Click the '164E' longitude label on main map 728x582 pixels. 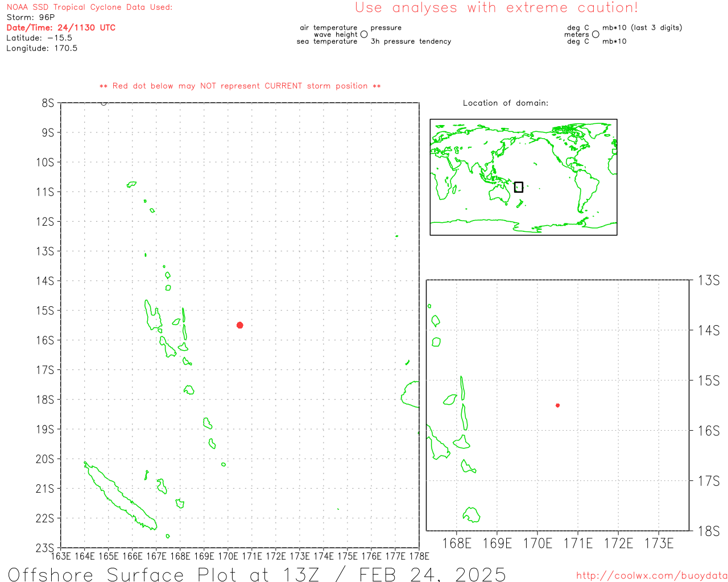tap(85, 556)
